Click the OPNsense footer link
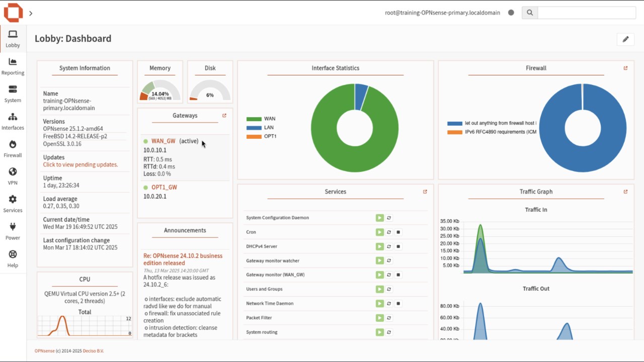Viewport: 644px width, 362px height. (x=44, y=351)
